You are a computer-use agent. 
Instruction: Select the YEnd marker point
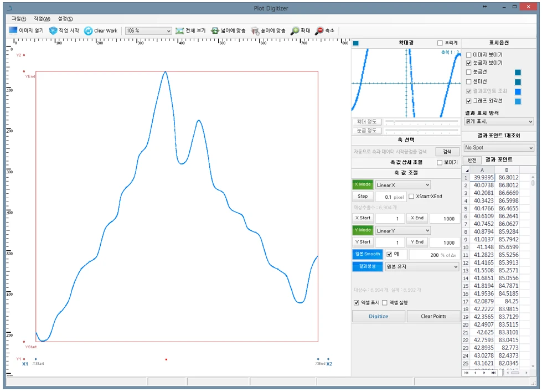(24, 71)
